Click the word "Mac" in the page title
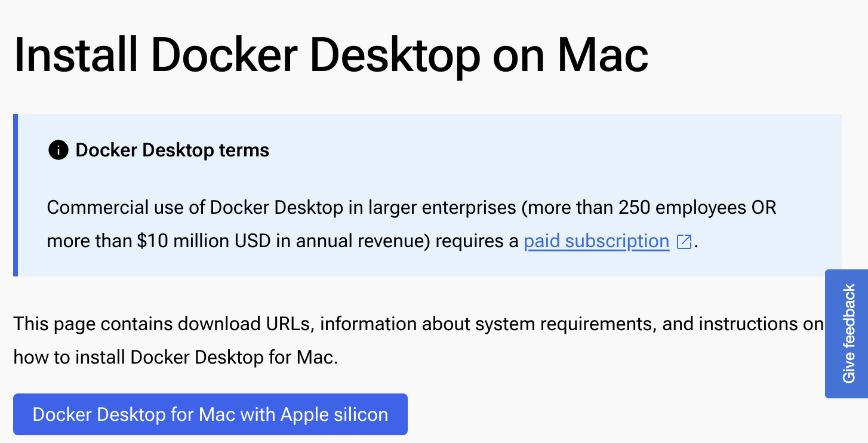Screen dimensions: 868x443 (x=603, y=54)
